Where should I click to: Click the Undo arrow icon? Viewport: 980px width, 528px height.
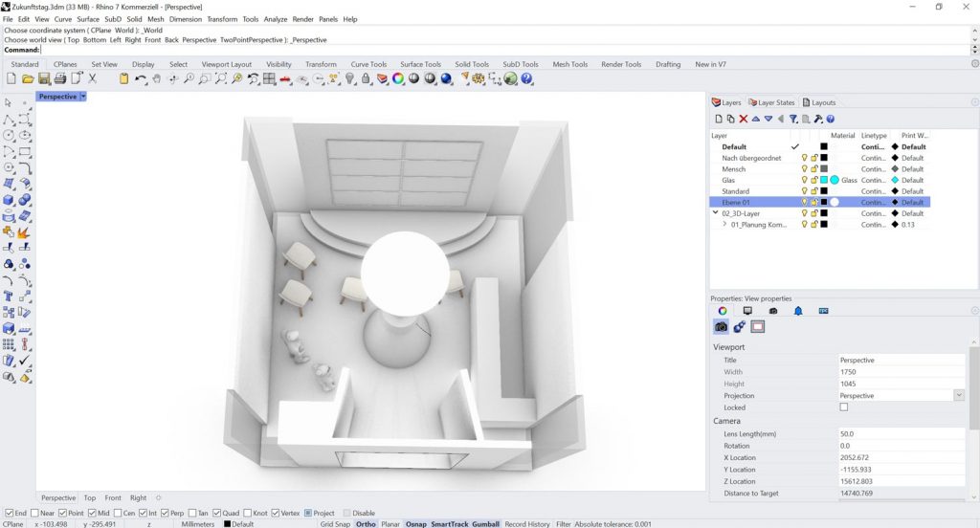142,78
